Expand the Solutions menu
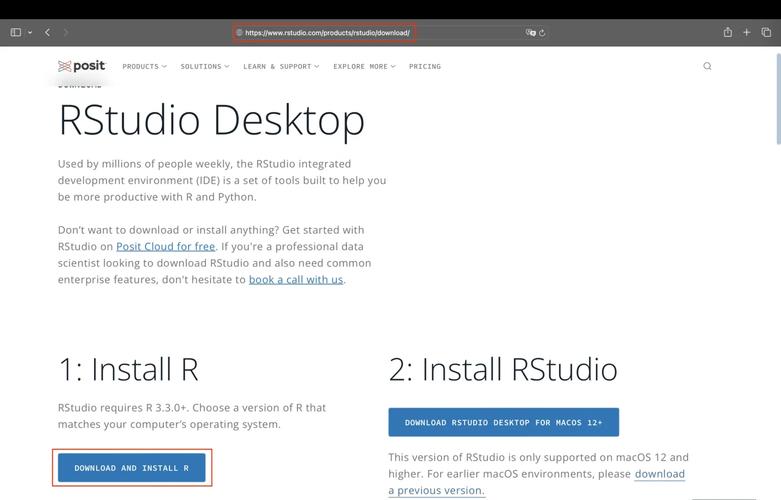The width and height of the screenshot is (781, 500). 205,66
